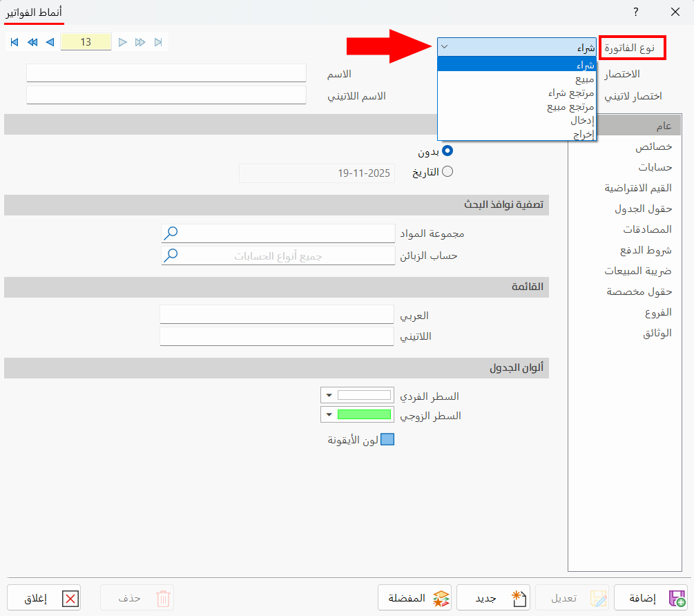Image resolution: width=694 pixels, height=616 pixels.
Task: Click the go-to-first-record navigation icon
Action: point(14,42)
